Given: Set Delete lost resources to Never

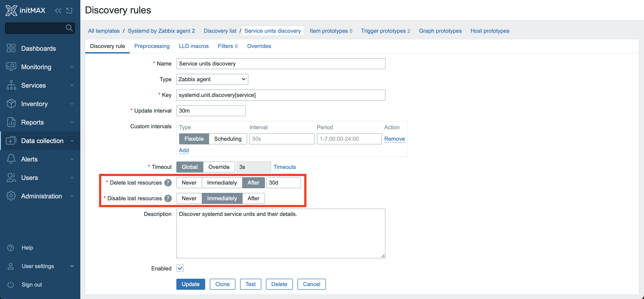Looking at the screenshot, I should (x=189, y=182).
